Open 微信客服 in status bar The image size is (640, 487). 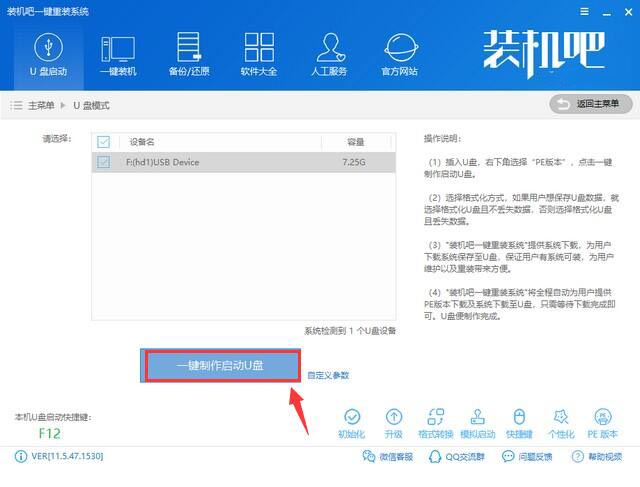(388, 456)
